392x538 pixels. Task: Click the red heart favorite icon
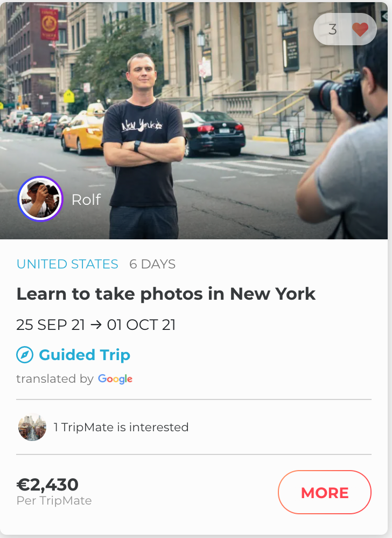[x=360, y=29]
